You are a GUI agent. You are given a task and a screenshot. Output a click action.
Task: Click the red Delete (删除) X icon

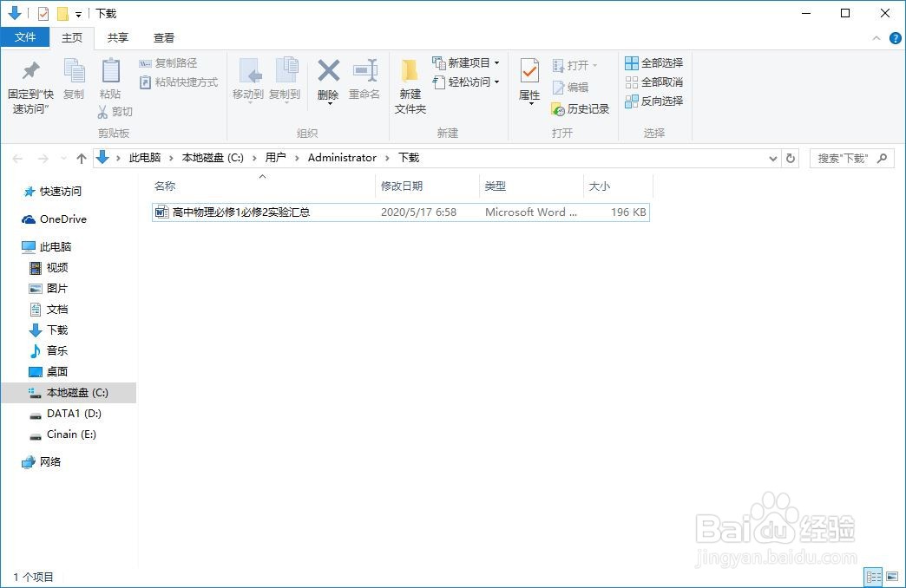(x=328, y=71)
